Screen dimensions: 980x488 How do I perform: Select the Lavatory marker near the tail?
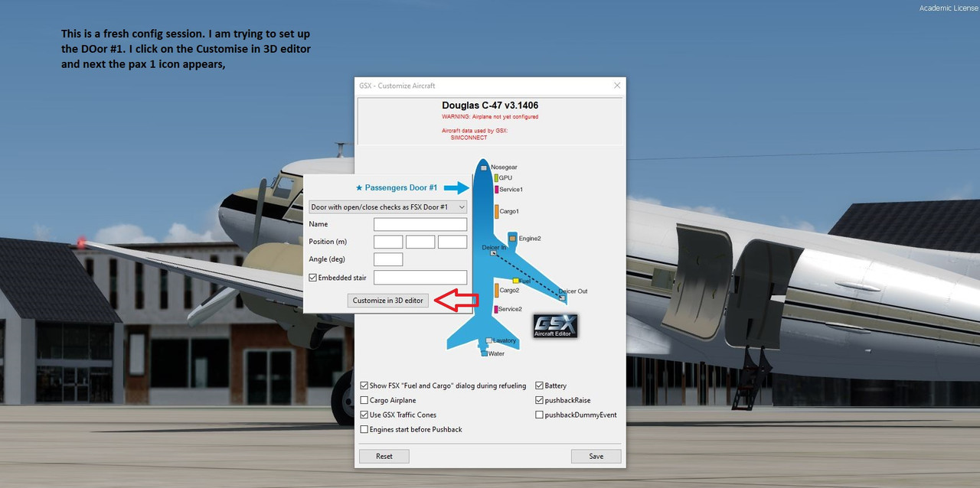point(489,340)
